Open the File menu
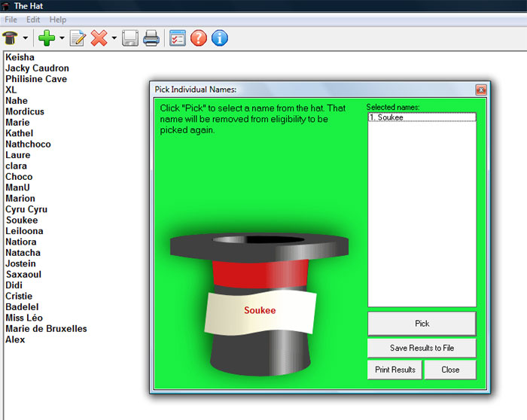Viewport: 527px width, 420px height. pos(11,20)
